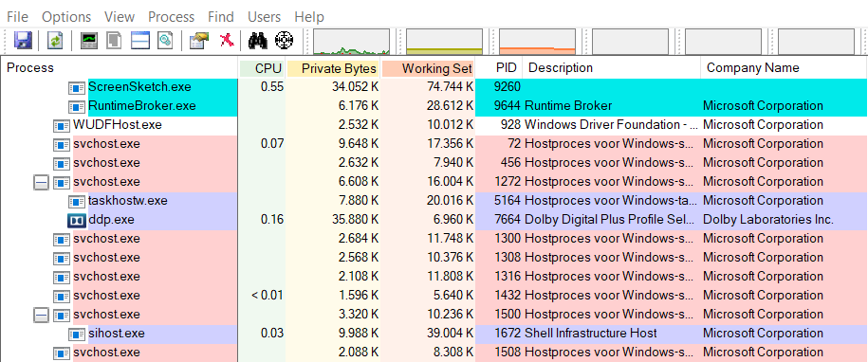868x362 pixels.
Task: Open the Process menu
Action: (x=171, y=17)
